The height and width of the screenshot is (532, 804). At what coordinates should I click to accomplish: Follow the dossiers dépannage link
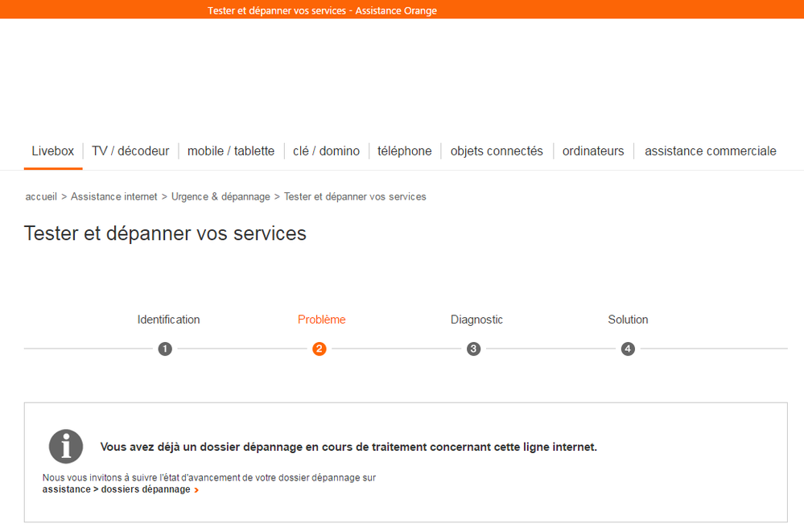(149, 489)
